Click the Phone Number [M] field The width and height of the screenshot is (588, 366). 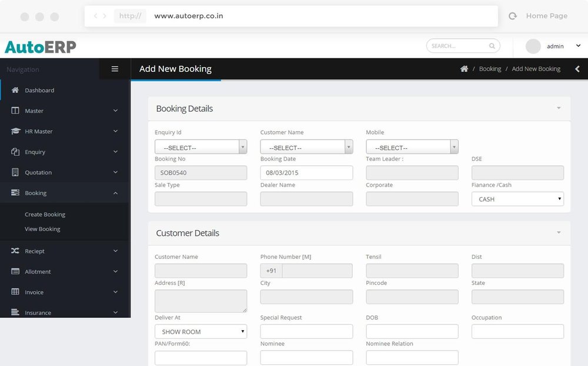[306, 271]
